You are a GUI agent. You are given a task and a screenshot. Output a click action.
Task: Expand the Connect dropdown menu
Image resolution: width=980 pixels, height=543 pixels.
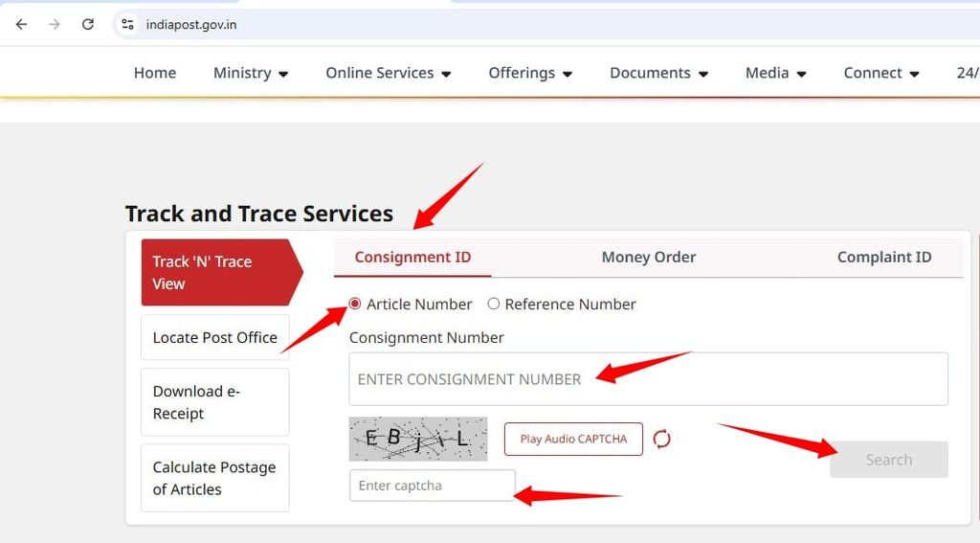881,73
